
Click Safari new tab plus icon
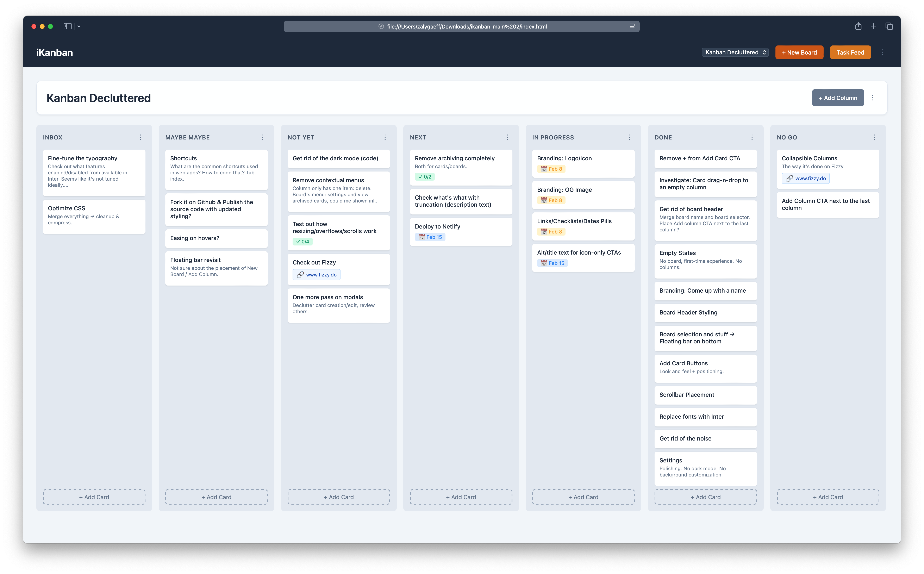point(873,26)
